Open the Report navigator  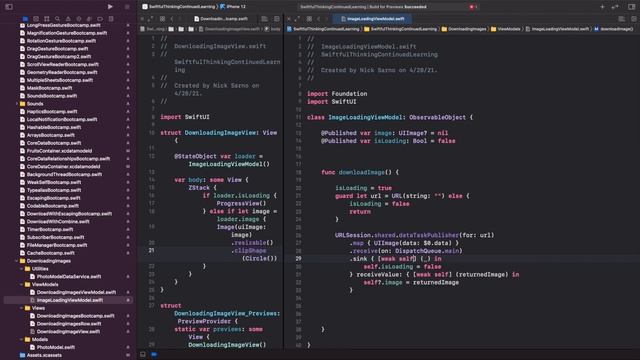[111, 19]
